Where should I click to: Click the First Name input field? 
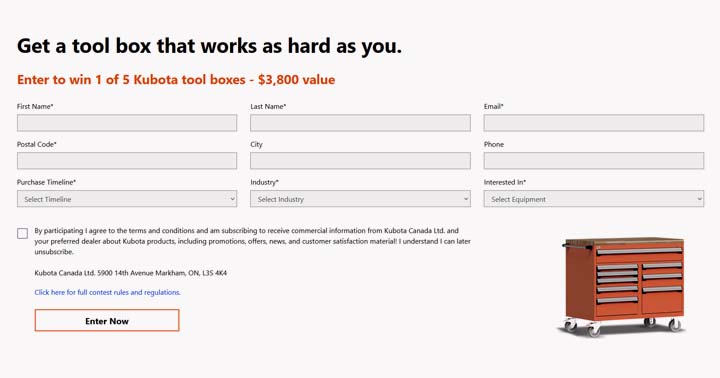pyautogui.click(x=127, y=123)
